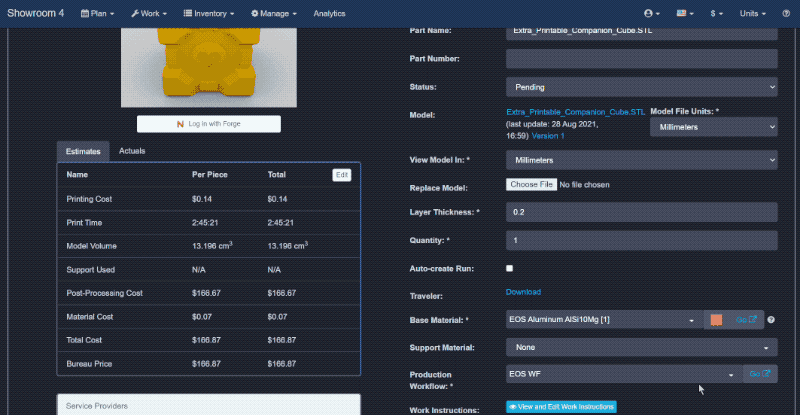Click the Model Volume row label
This screenshot has height=415, width=800.
(x=91, y=246)
